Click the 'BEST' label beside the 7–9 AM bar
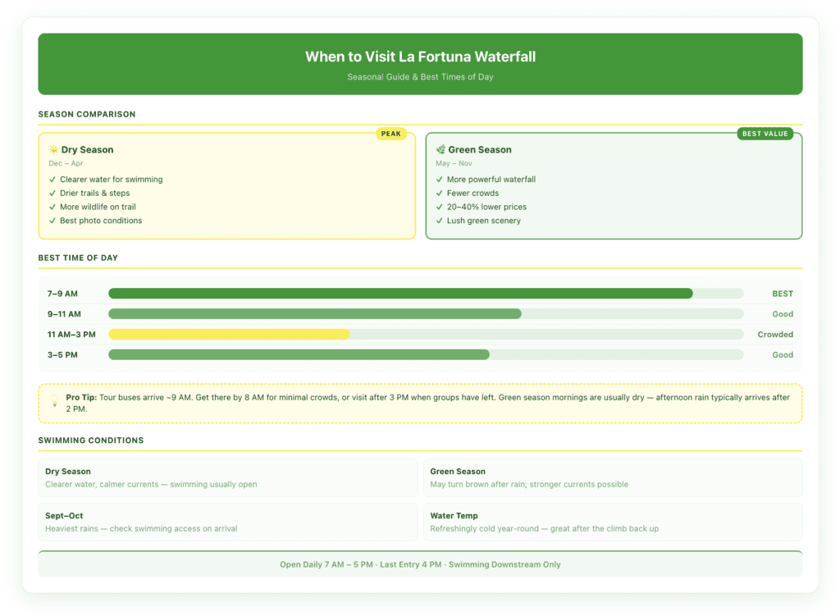 782,293
